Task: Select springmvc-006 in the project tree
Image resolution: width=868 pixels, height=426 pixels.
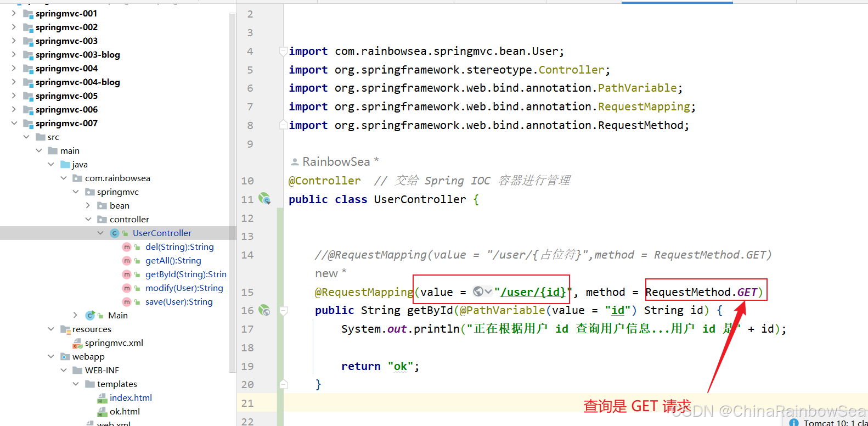Action: 66,110
